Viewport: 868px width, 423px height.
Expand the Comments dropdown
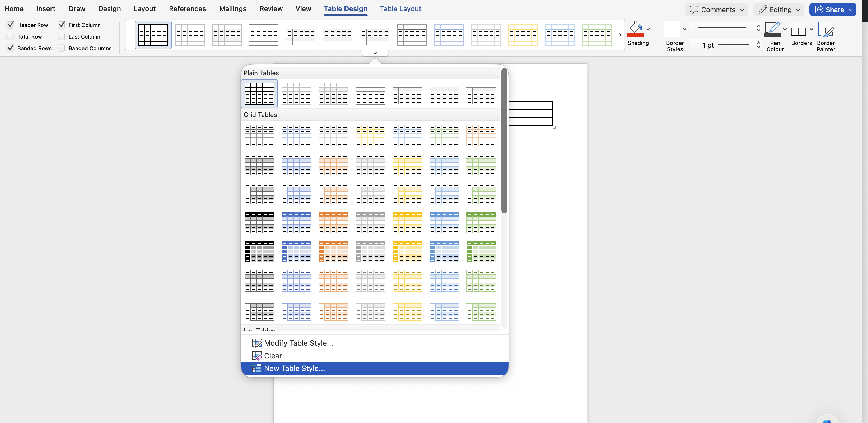pyautogui.click(x=742, y=10)
